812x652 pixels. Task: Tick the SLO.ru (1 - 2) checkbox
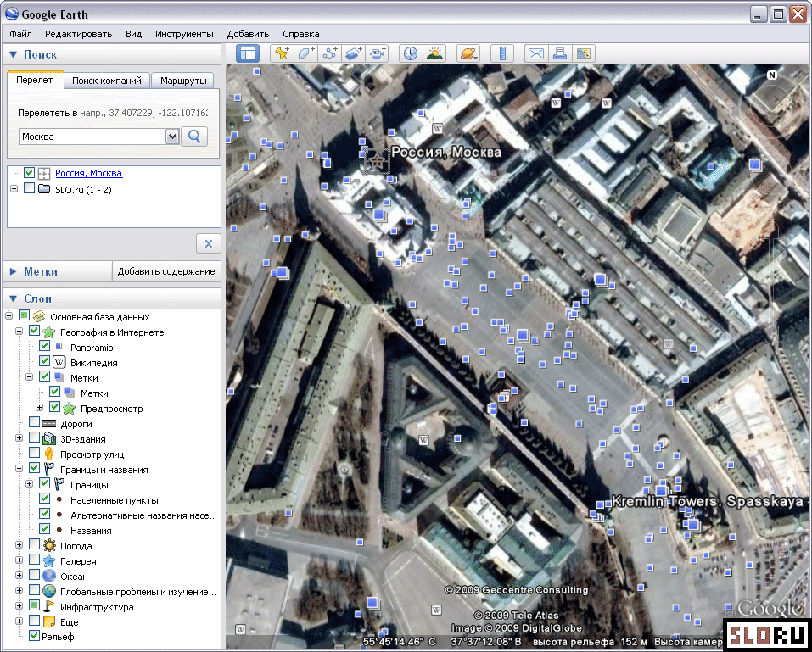(29, 188)
